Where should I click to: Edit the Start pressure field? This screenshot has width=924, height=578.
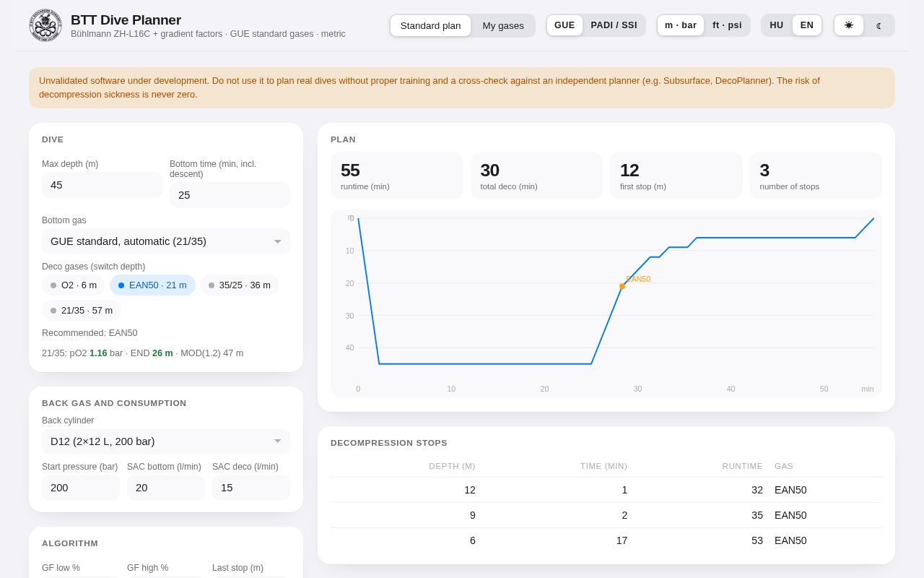point(81,488)
